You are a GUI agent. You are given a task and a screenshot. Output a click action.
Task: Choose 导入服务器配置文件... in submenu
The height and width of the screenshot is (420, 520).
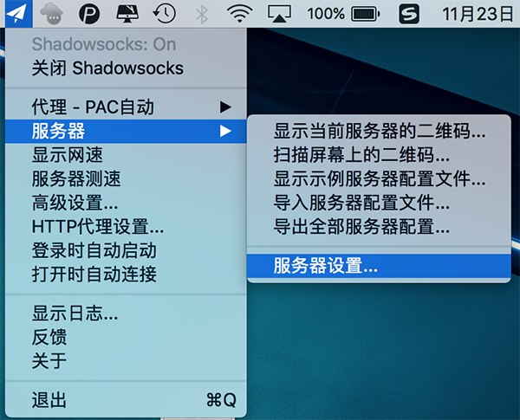379,203
